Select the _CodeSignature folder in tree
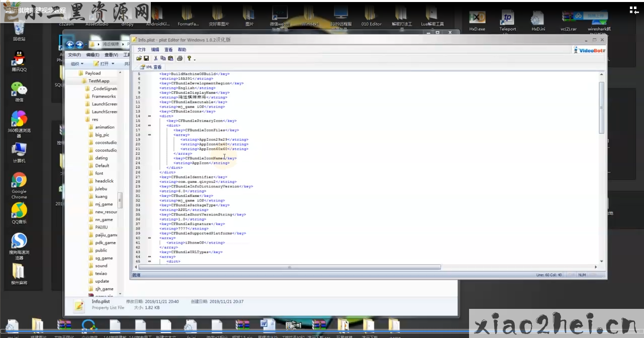644x338 pixels. coord(101,89)
